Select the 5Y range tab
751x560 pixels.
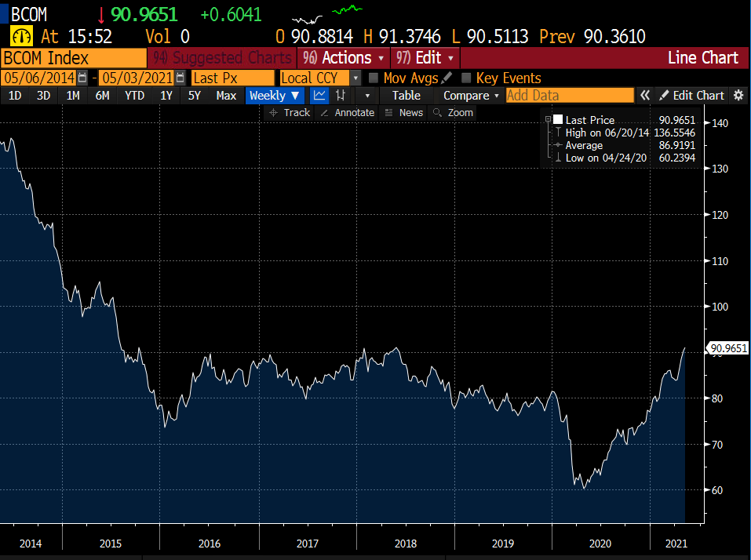tap(194, 95)
